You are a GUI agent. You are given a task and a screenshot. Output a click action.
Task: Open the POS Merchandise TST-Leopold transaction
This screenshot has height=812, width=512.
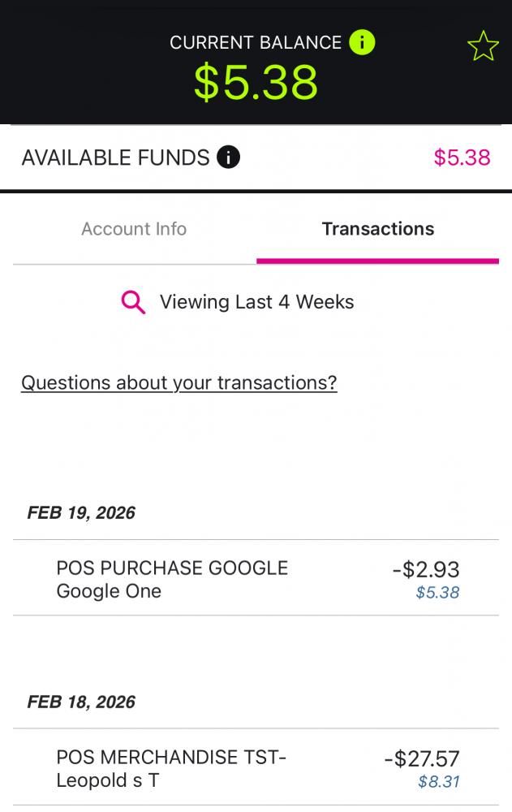click(171, 769)
